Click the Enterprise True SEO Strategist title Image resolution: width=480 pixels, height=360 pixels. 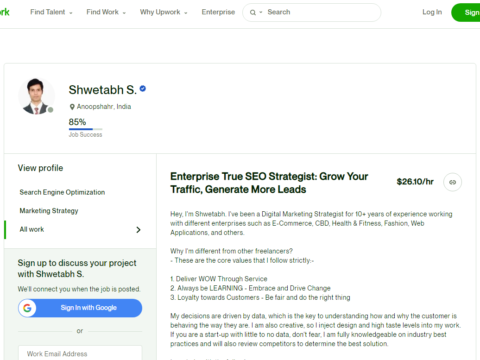[x=269, y=183]
